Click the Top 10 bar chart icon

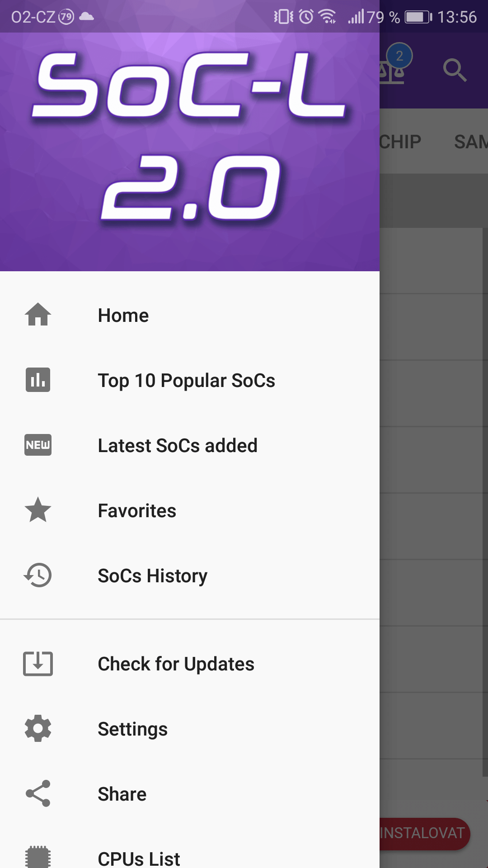click(38, 380)
